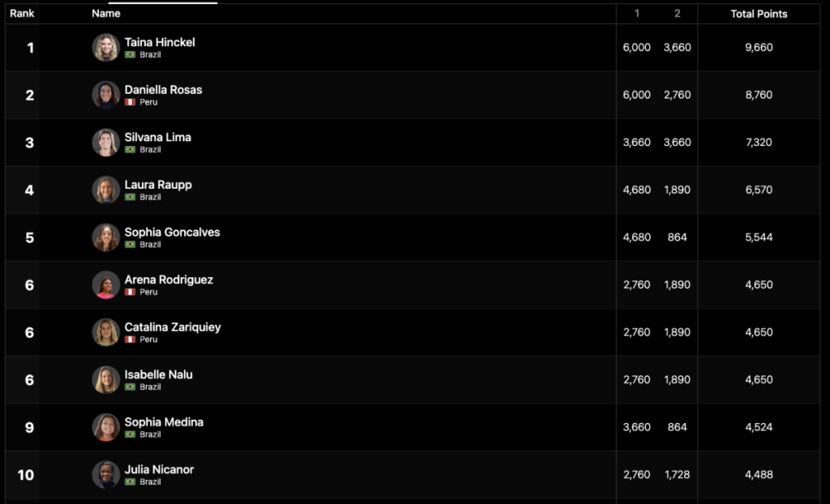Click the Peru flag under Catalina Zariquiey

coord(130,340)
